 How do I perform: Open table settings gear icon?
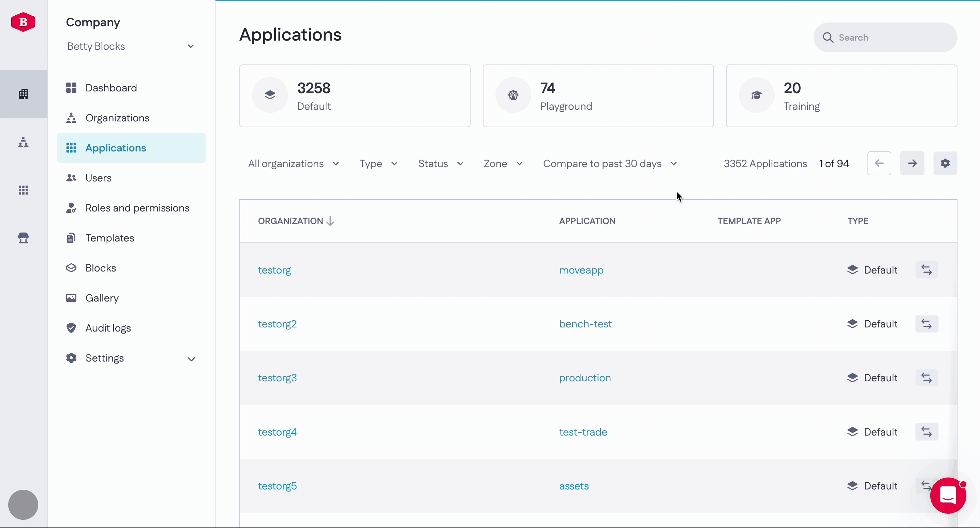tap(945, 163)
